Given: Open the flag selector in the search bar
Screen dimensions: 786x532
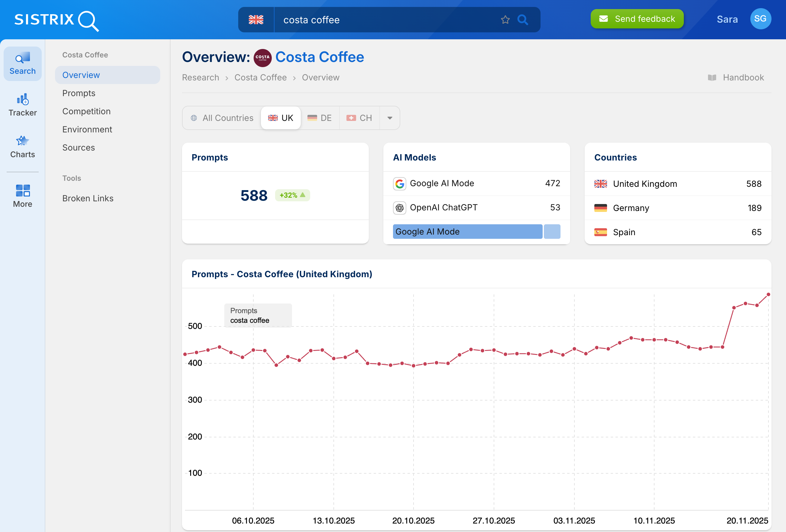Looking at the screenshot, I should 256,20.
